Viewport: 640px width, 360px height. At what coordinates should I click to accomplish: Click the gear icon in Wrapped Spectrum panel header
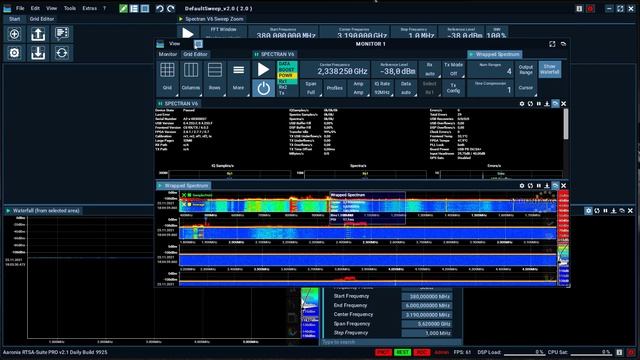coord(522,185)
